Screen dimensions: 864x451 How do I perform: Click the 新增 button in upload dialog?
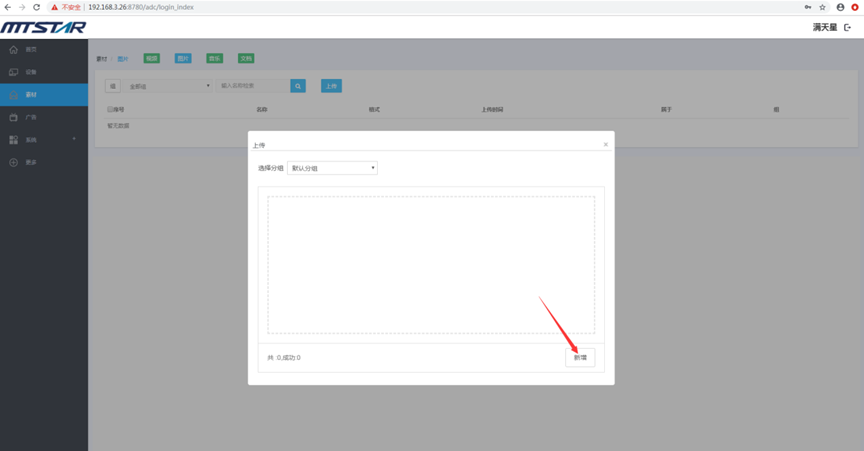[x=580, y=357]
